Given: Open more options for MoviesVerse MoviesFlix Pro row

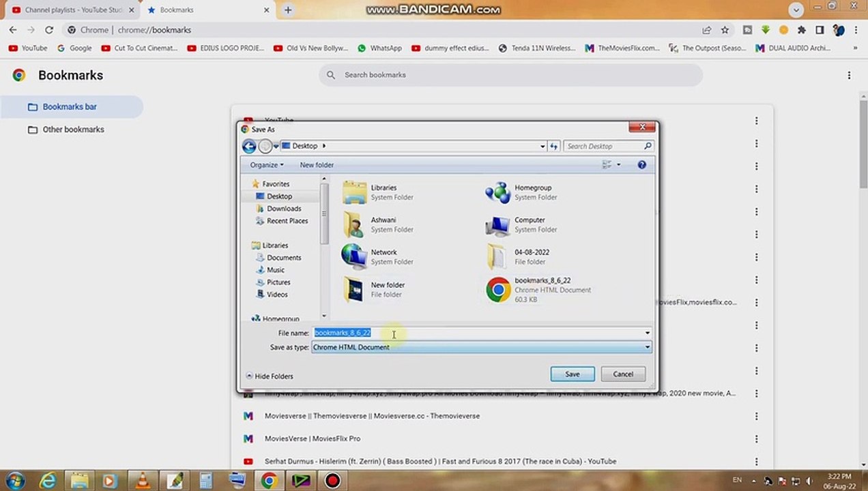Looking at the screenshot, I should [756, 438].
